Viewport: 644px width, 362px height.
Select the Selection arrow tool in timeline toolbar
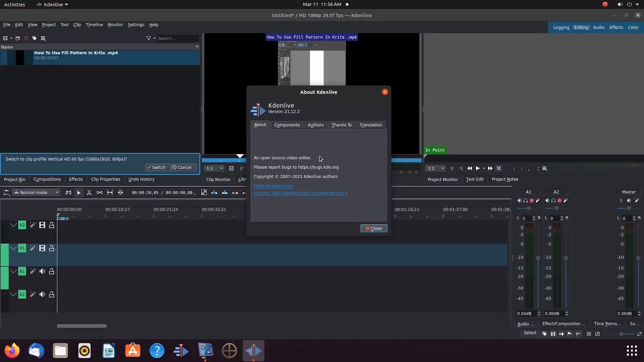pos(78,193)
